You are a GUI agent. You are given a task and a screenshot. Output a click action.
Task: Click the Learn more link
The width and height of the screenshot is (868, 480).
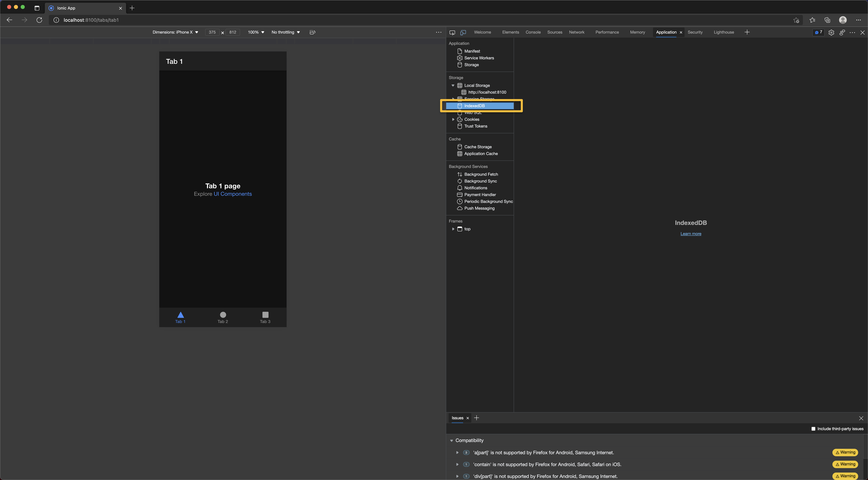691,234
